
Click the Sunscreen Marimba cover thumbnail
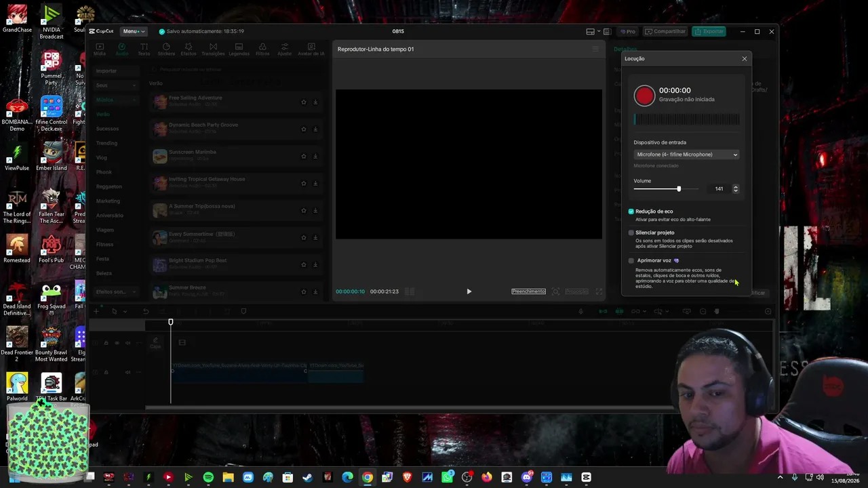[160, 156]
